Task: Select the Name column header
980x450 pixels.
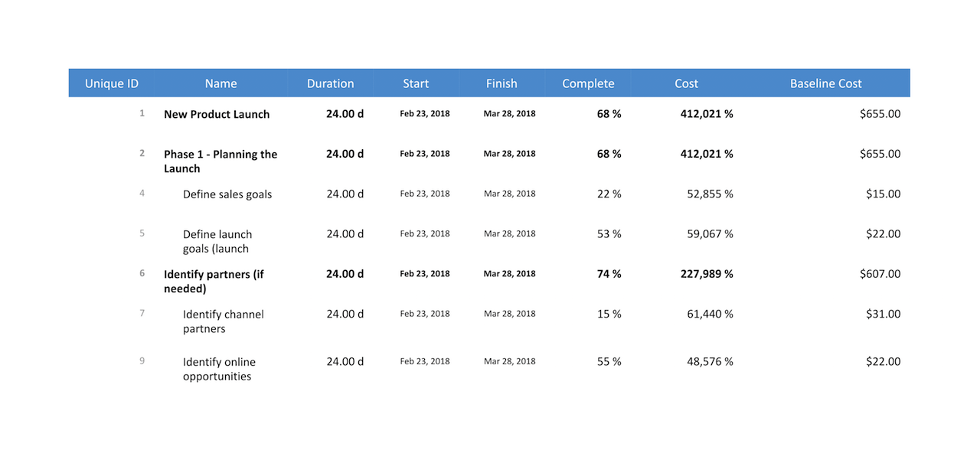Action: (x=220, y=83)
